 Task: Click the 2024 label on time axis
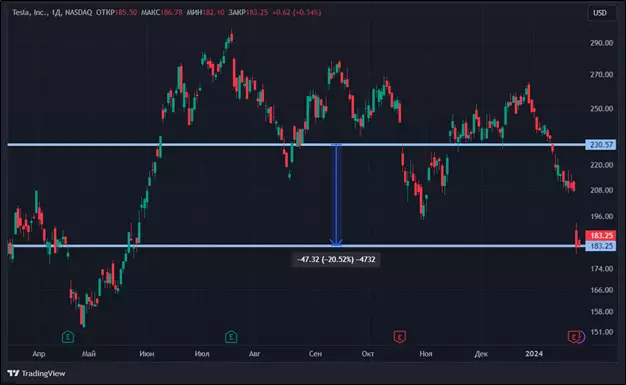point(534,354)
